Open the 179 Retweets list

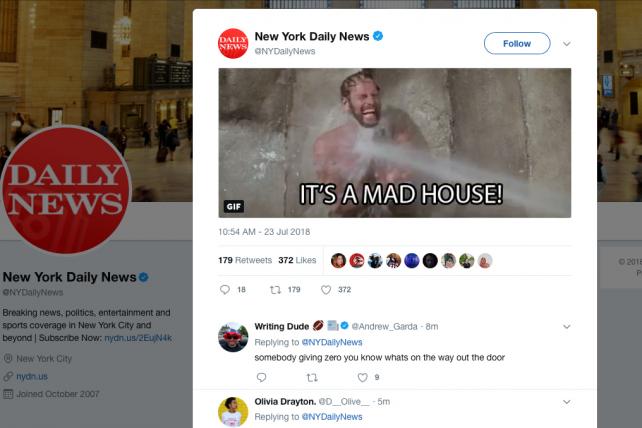point(245,260)
